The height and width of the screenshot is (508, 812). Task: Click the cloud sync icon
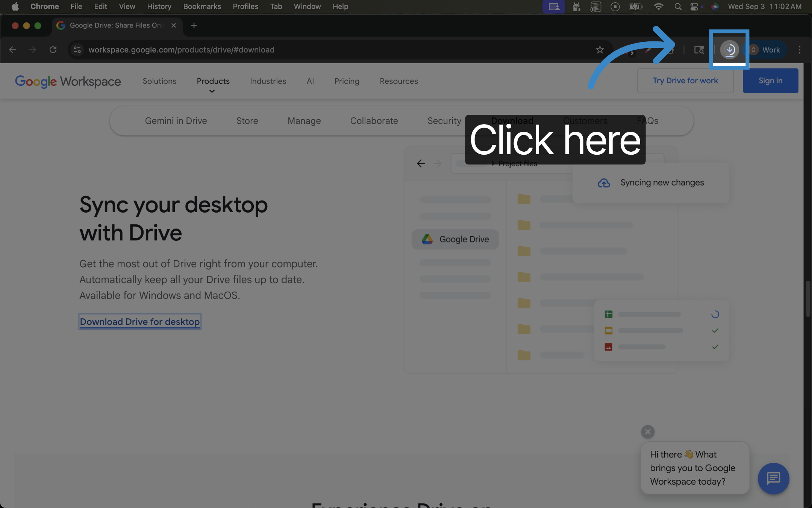(x=604, y=183)
